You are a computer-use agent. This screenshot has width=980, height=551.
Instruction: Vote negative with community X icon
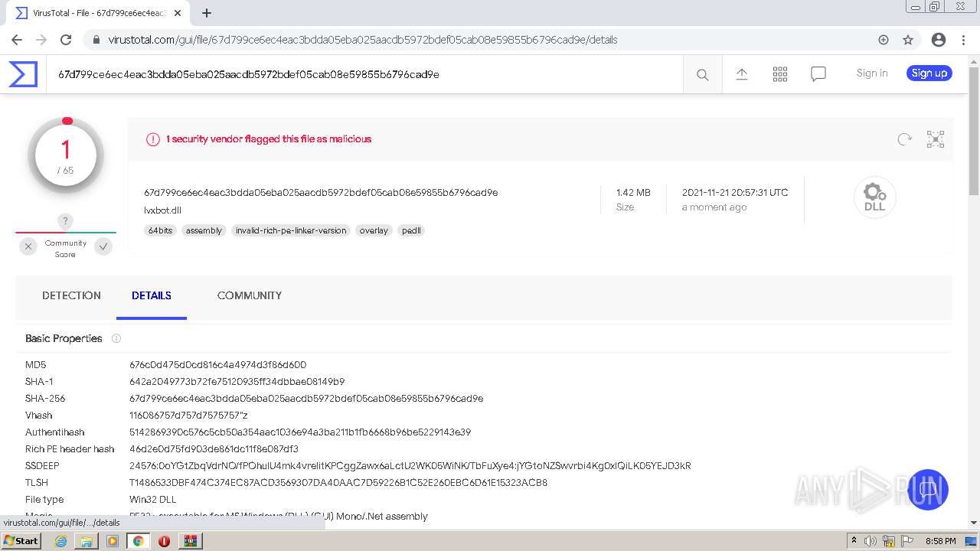[x=28, y=246]
